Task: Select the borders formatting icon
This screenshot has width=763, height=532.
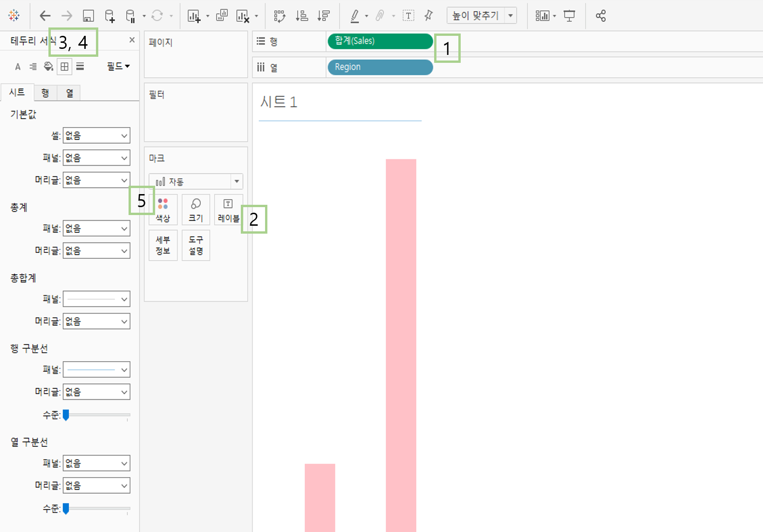Action: click(65, 67)
